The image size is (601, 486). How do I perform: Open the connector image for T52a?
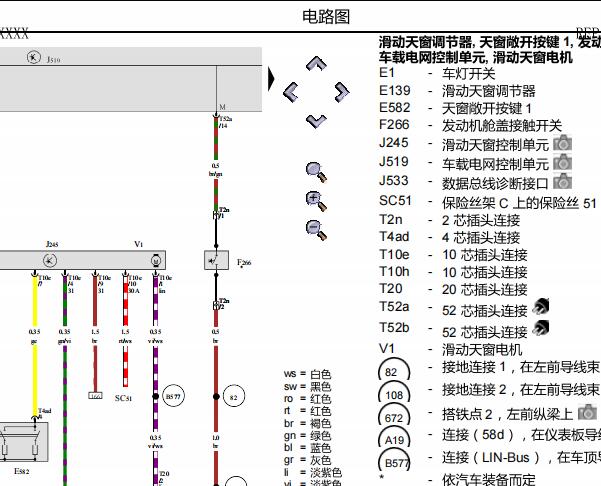pyautogui.click(x=541, y=306)
